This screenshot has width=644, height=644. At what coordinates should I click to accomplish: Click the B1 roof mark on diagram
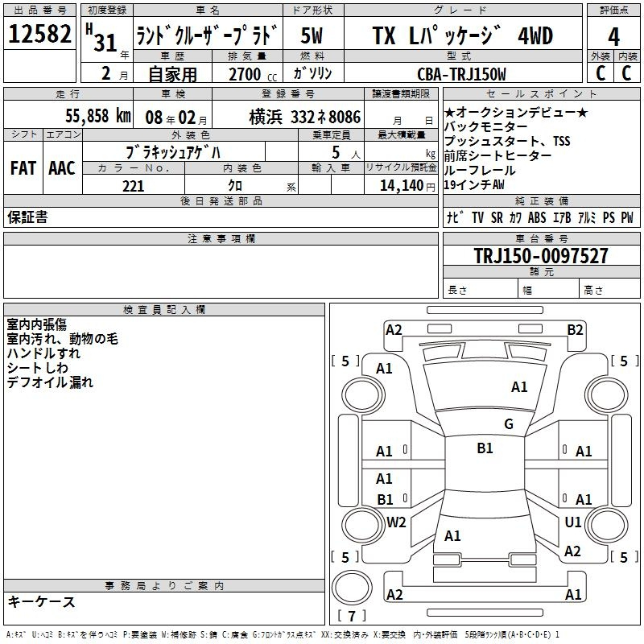(485, 448)
